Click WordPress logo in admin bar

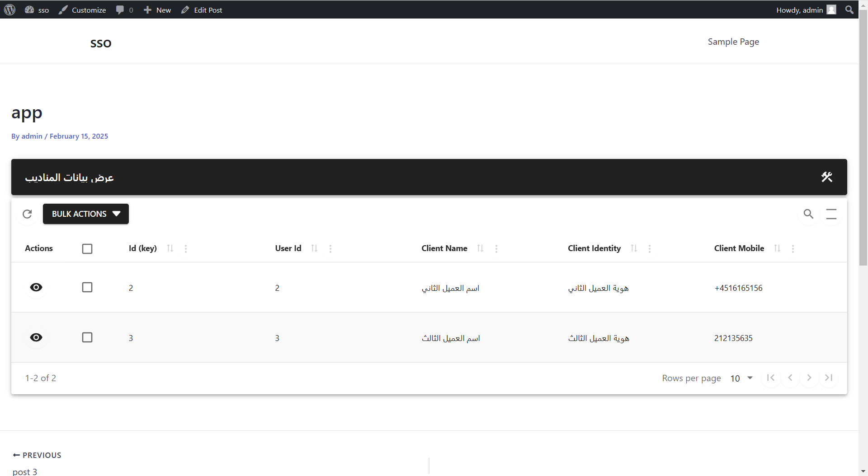pyautogui.click(x=10, y=10)
